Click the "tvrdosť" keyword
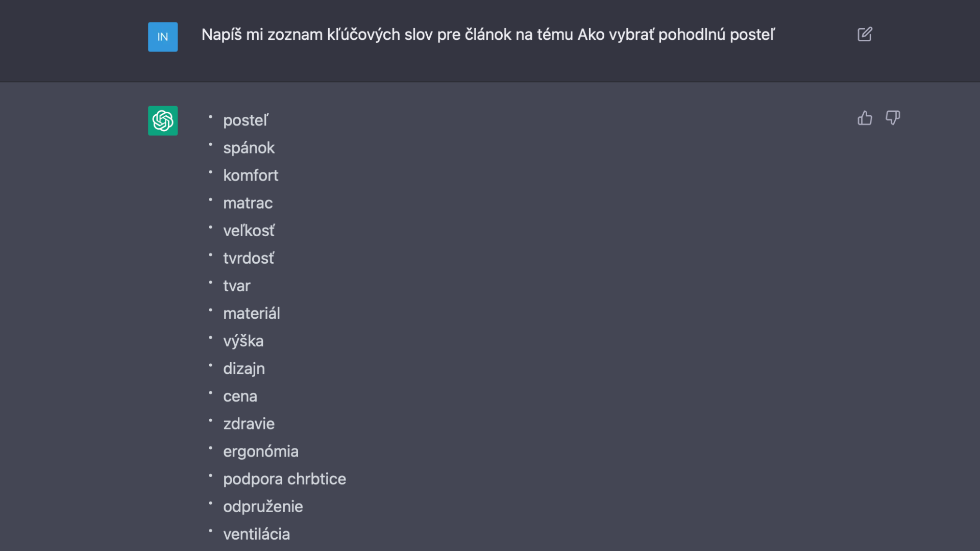 249,258
